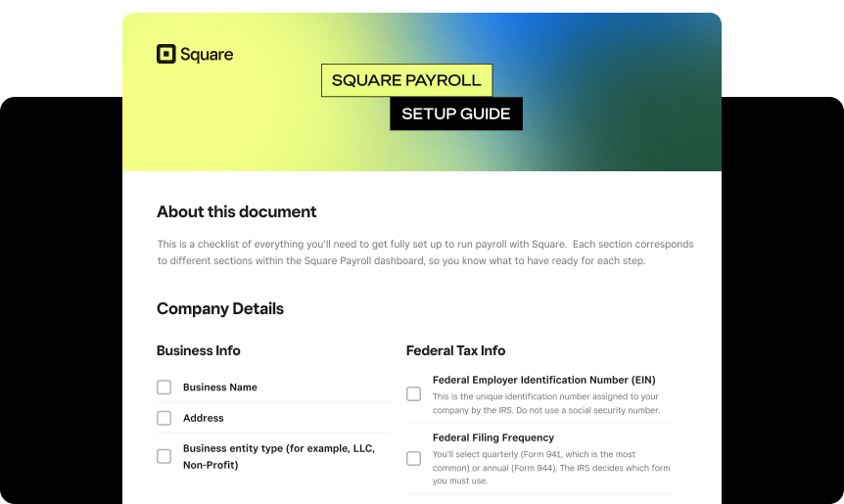
Task: Click the Company Details section heading
Action: pyautogui.click(x=220, y=308)
